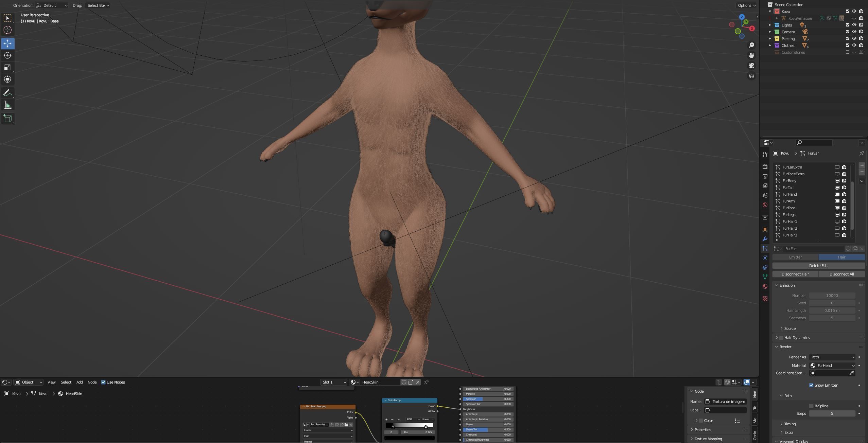This screenshot has width=868, height=443.
Task: Collapse the Emission panel
Action: [786, 285]
